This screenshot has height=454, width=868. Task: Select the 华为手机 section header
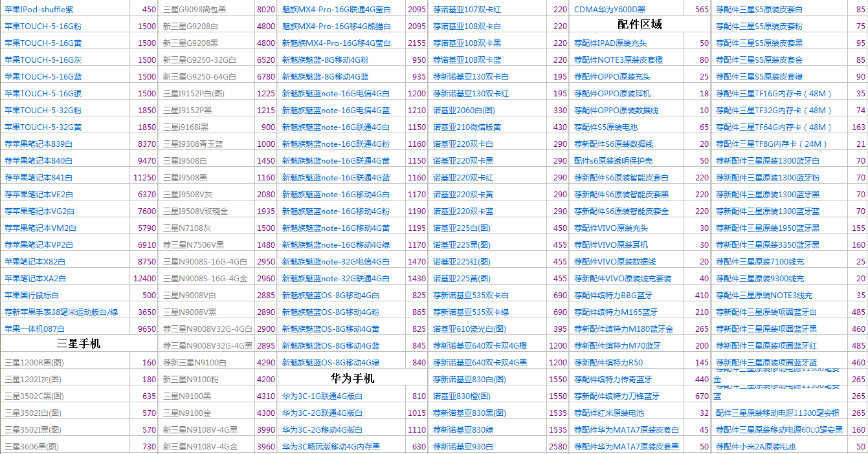tap(353, 378)
